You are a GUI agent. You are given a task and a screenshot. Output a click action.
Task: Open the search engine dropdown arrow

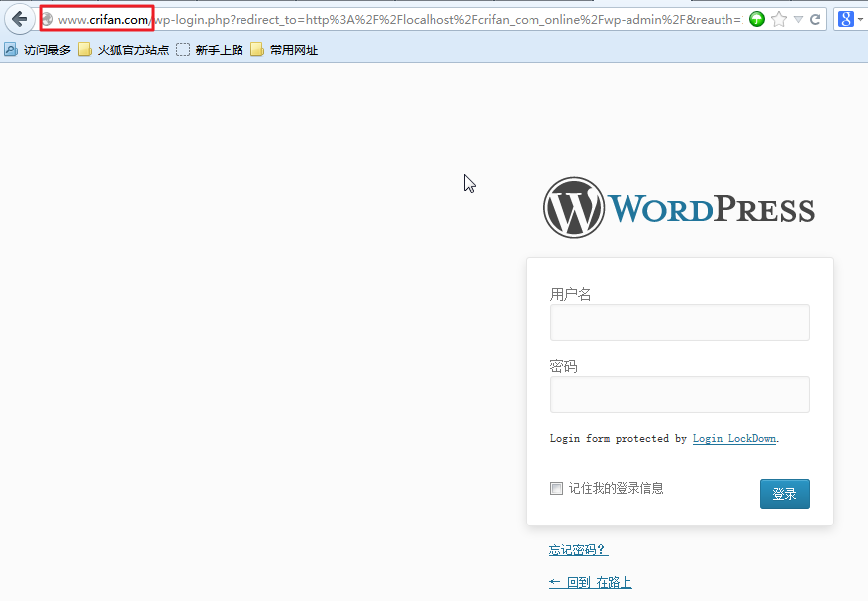(x=860, y=20)
